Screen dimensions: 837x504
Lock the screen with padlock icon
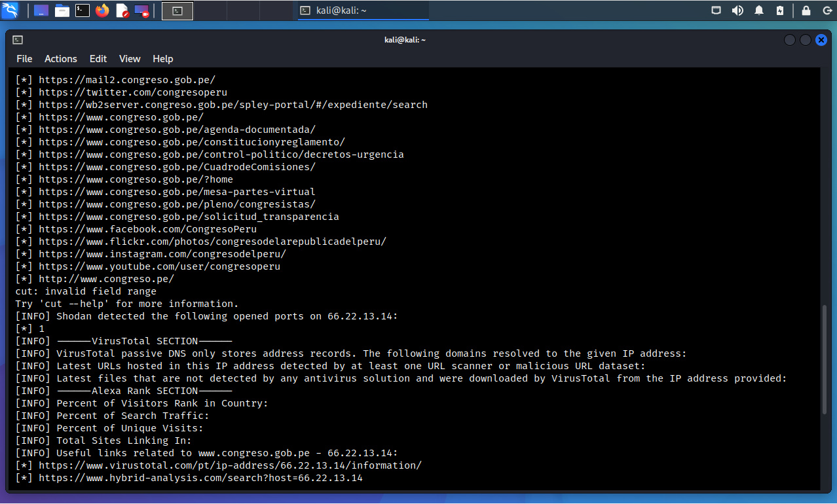[806, 10]
